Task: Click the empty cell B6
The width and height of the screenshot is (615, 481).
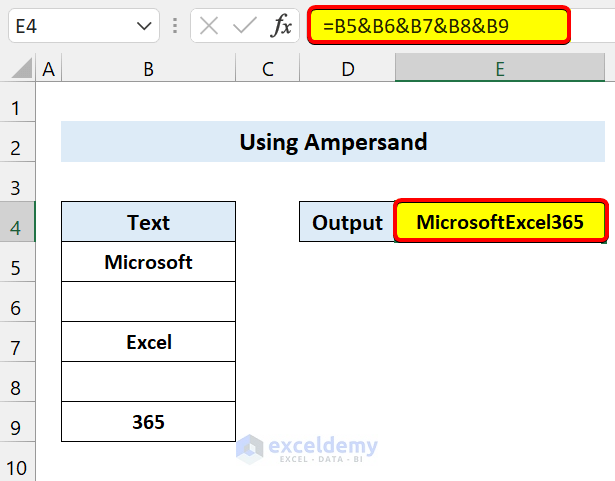Action: [148, 302]
